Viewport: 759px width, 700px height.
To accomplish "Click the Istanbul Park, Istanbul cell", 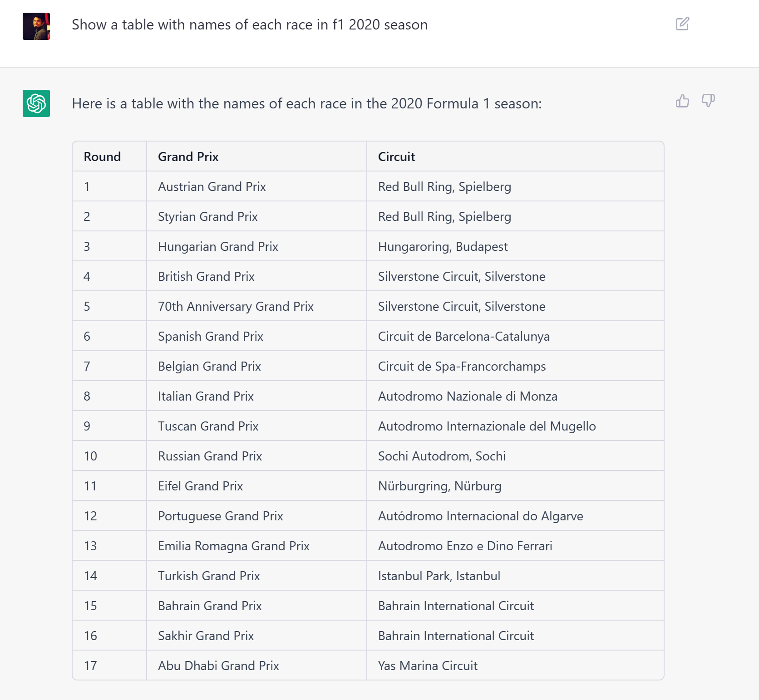I will (439, 576).
